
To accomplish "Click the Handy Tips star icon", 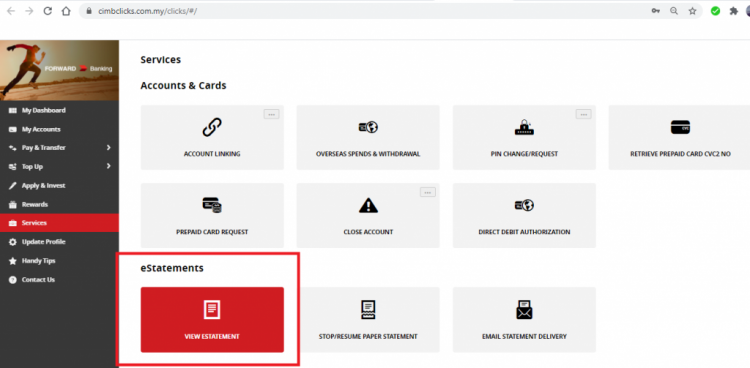I will (12, 261).
